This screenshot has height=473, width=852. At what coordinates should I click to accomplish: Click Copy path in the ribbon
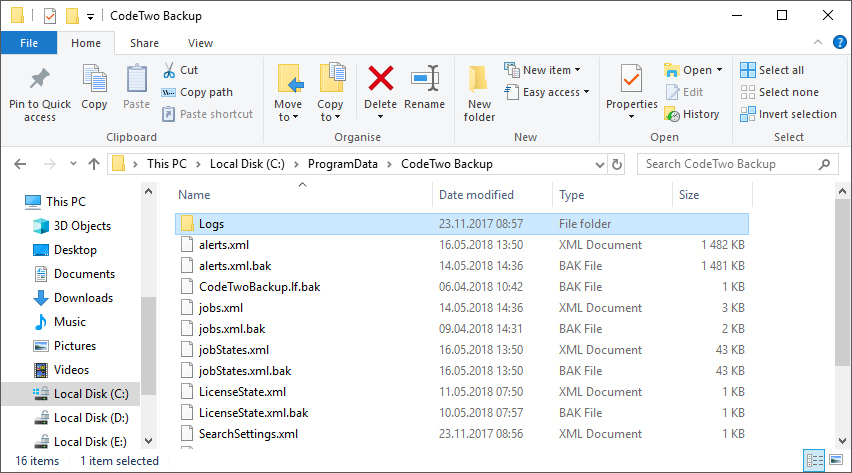pyautogui.click(x=197, y=92)
